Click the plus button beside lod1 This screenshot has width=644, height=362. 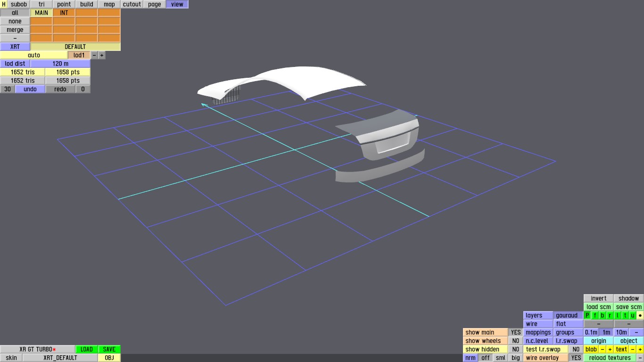pos(102,55)
